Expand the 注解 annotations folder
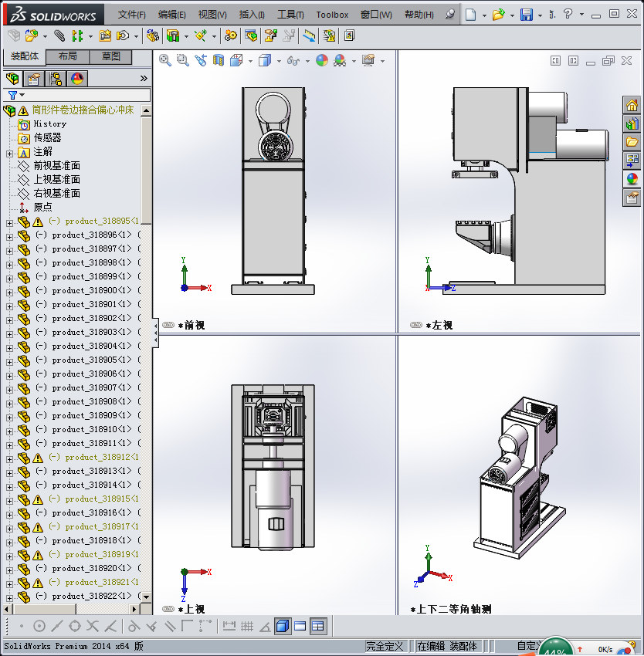 coord(9,154)
